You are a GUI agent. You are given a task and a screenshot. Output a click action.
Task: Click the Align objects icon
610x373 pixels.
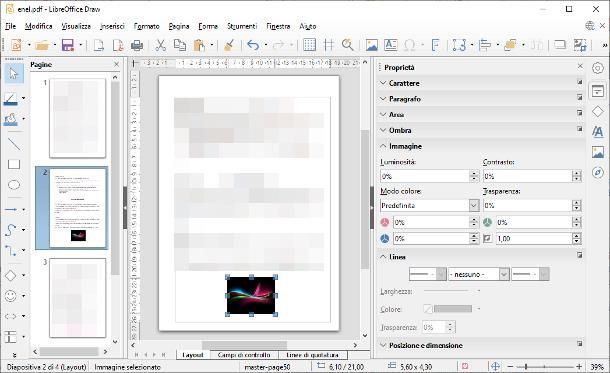[484, 45]
